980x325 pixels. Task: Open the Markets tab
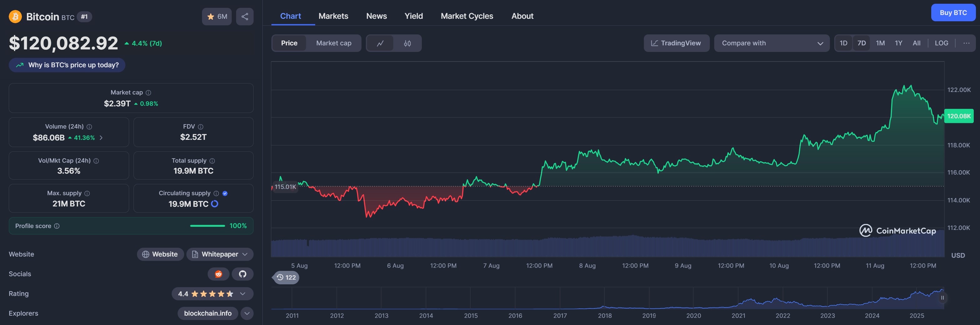pos(333,16)
